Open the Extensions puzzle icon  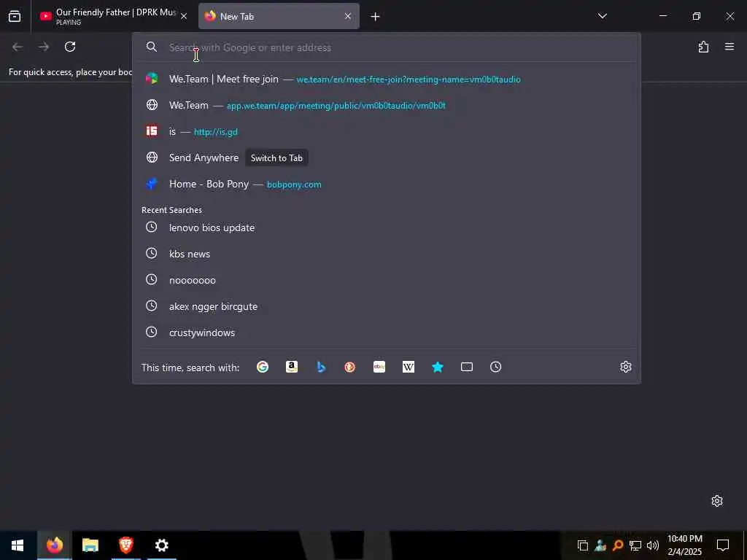[703, 47]
